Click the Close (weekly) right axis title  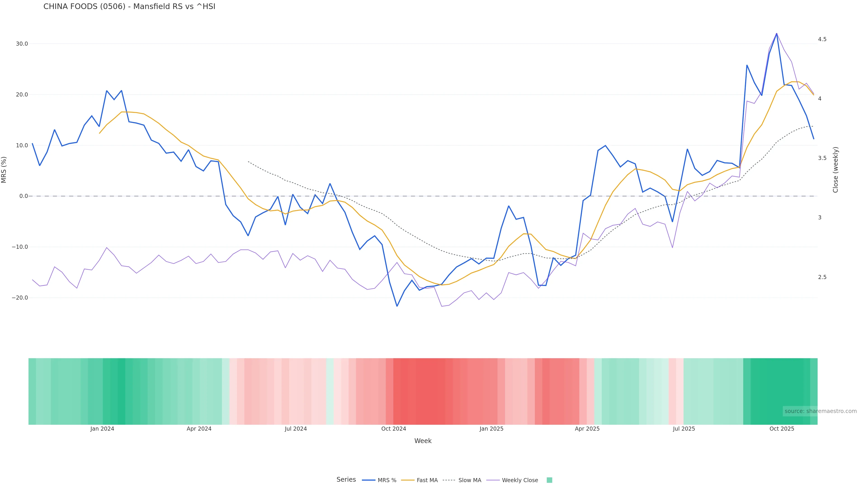click(835, 170)
